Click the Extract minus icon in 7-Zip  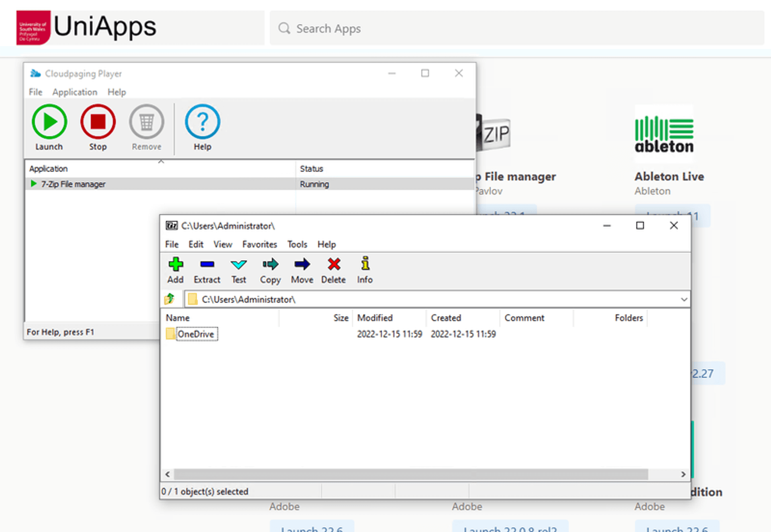[207, 264]
